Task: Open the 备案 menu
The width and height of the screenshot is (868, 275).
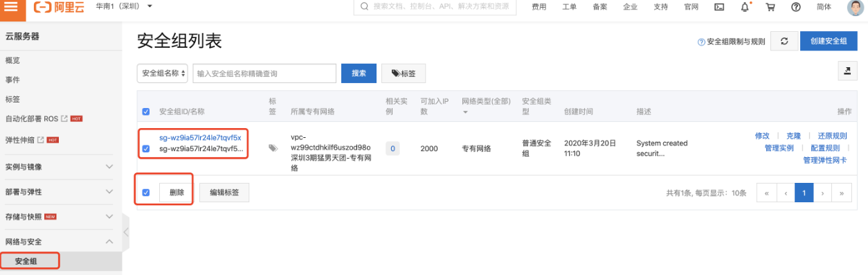Action: pyautogui.click(x=599, y=7)
